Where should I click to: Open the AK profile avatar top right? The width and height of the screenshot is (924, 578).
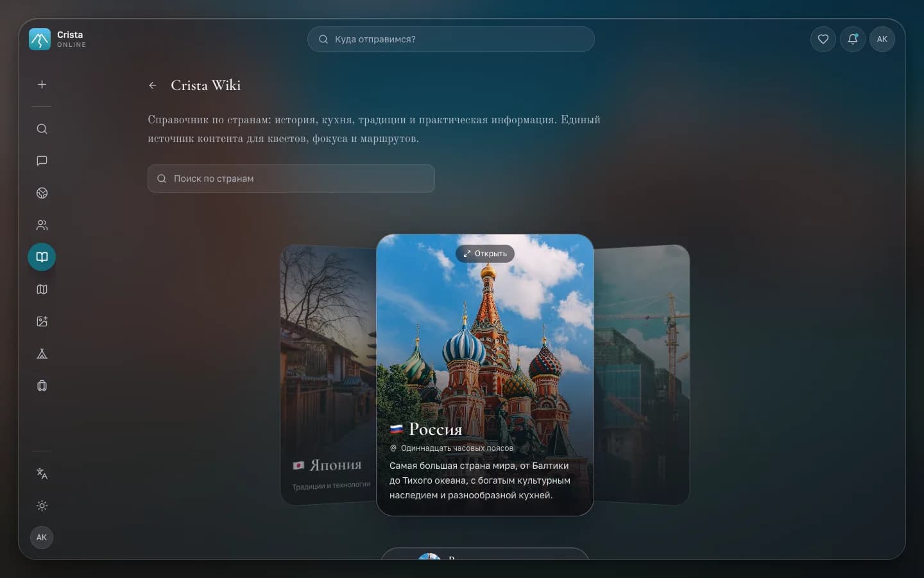click(882, 39)
